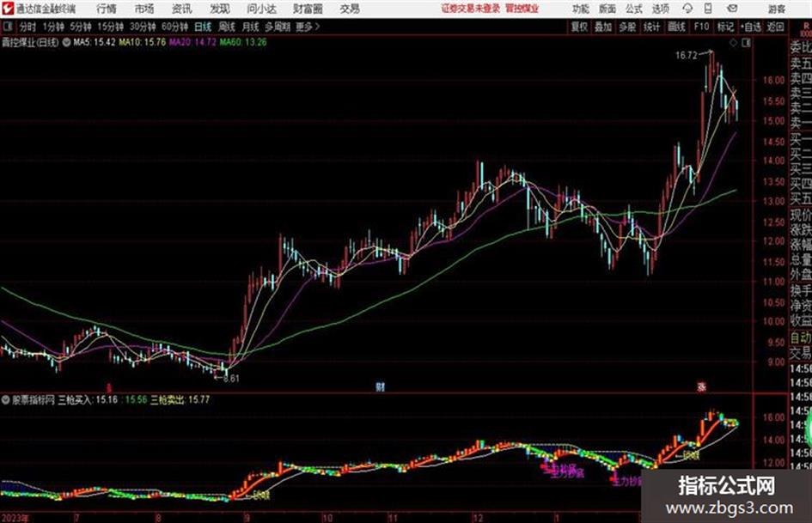Open the 选项 menu
Image resolution: width=812 pixels, height=523 pixels.
coord(661,9)
